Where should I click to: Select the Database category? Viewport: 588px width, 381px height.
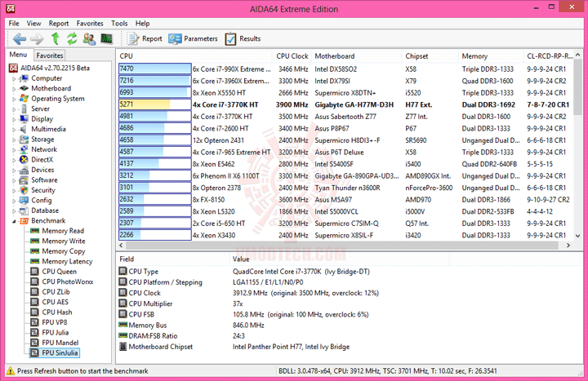(45, 210)
